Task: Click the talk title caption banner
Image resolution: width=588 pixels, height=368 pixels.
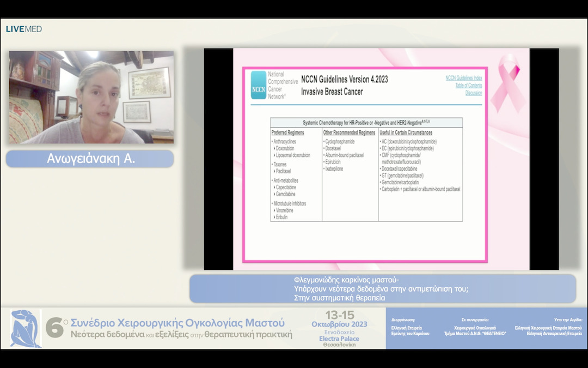Action: point(382,289)
